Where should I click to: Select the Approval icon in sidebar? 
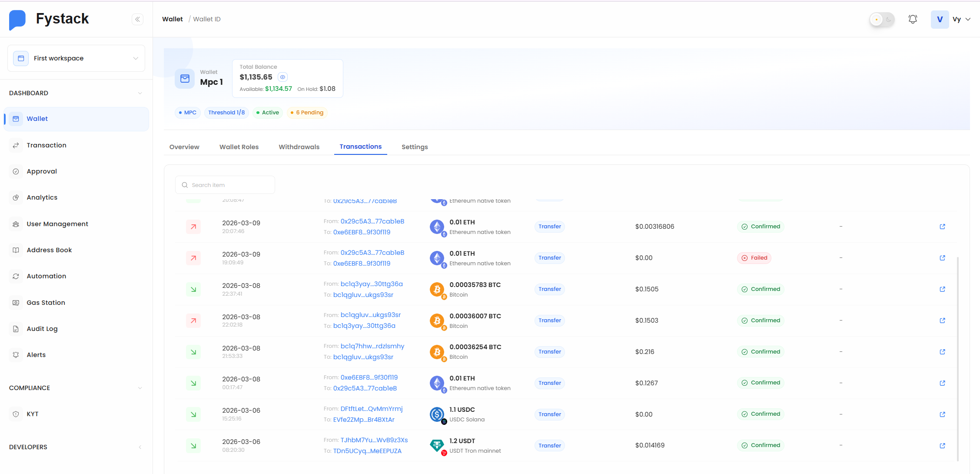point(16,171)
